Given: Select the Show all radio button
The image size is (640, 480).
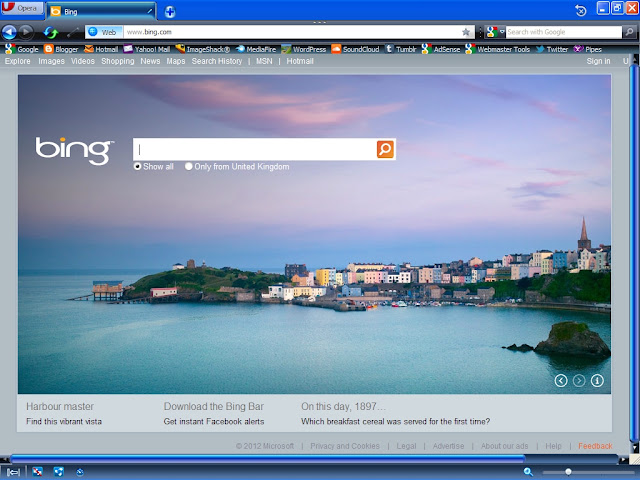Looking at the screenshot, I should 138,167.
